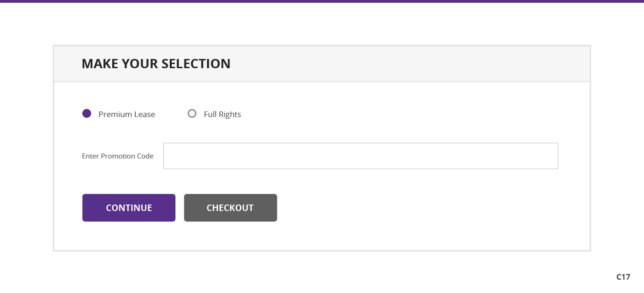This screenshot has height=293, width=644.
Task: Keep Premium Lease option selected
Action: [86, 114]
